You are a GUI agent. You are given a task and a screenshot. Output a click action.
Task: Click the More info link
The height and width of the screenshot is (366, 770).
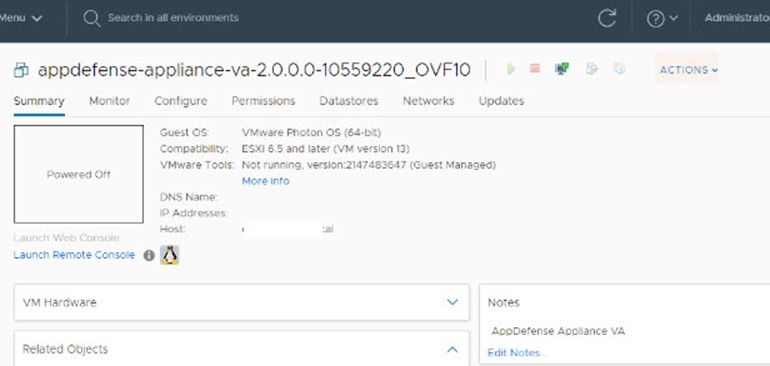265,181
